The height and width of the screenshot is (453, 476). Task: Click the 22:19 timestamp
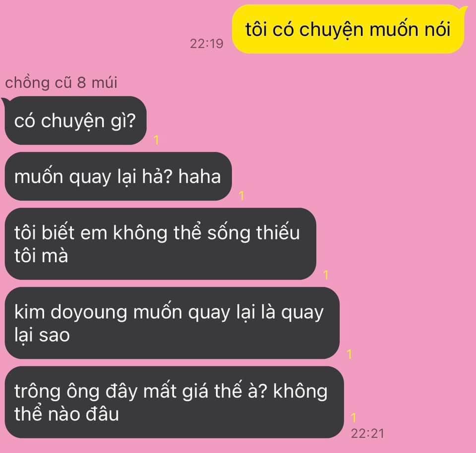coord(206,44)
